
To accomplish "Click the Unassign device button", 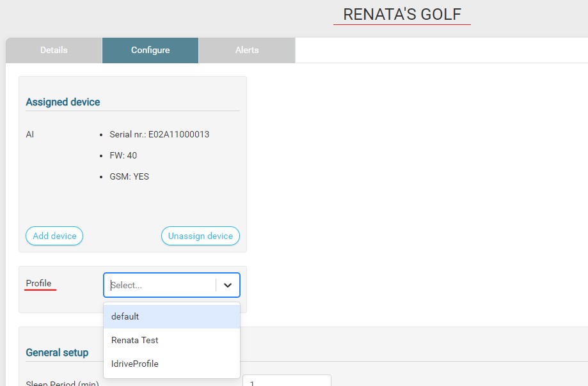I will pyautogui.click(x=200, y=236).
